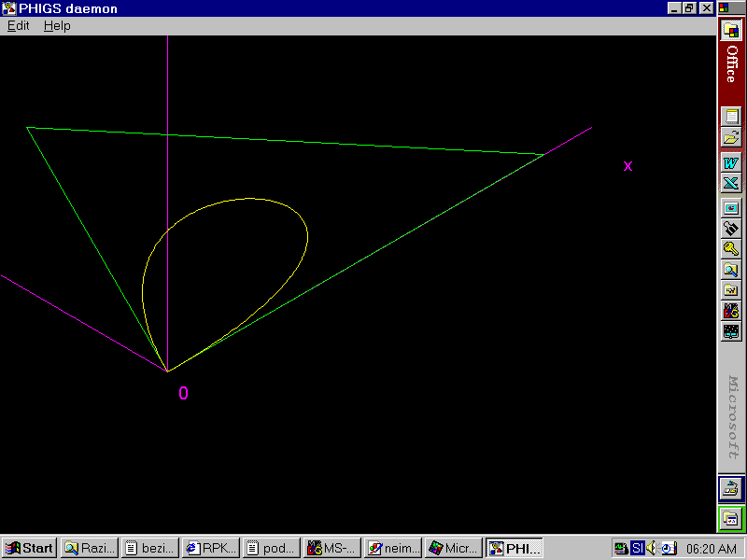Launch Microsoft Word from Office bar

pos(731,162)
